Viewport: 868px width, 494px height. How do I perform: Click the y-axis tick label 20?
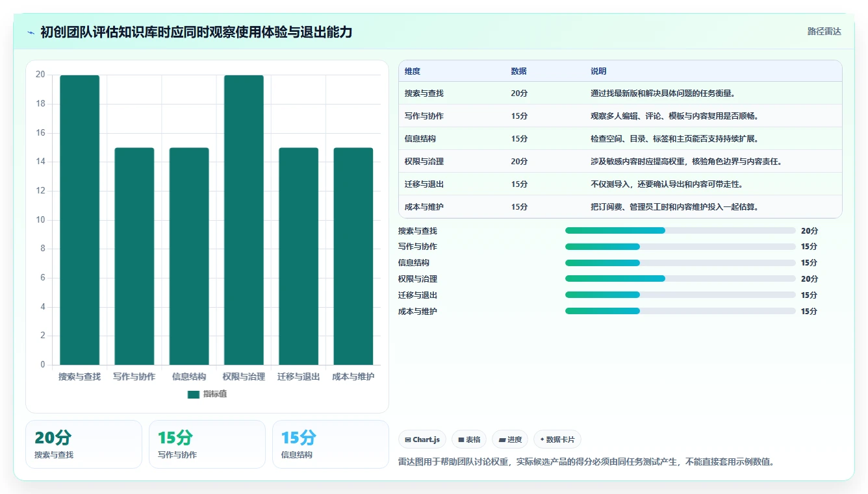(x=40, y=75)
